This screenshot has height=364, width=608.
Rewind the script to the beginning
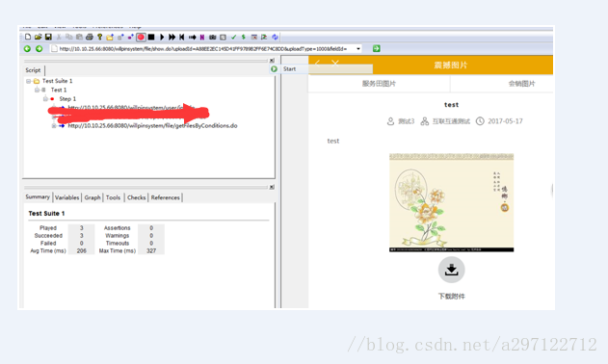pos(182,37)
